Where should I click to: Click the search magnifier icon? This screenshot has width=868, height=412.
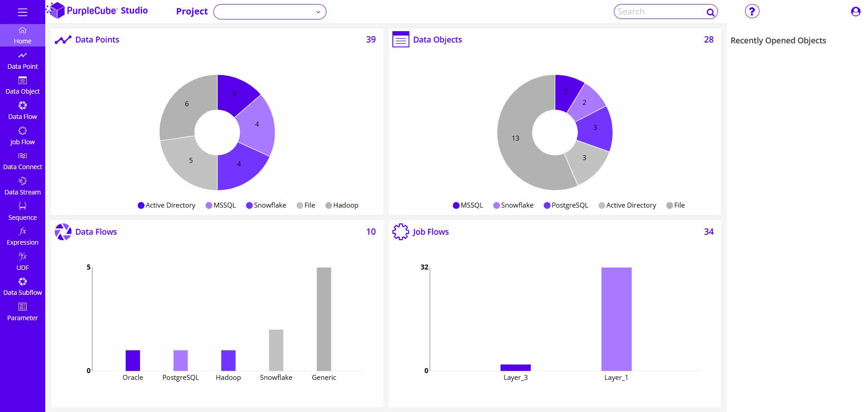coord(711,12)
